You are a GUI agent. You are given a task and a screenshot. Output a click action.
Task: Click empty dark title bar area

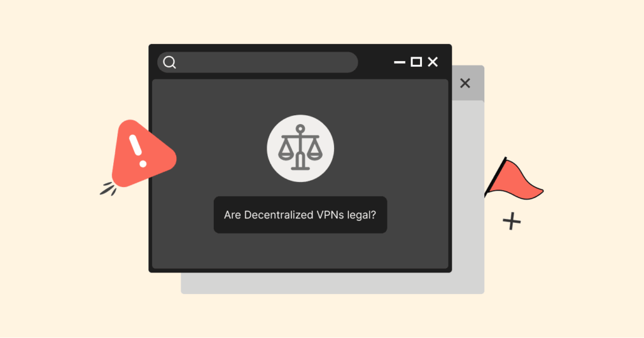pos(375,62)
